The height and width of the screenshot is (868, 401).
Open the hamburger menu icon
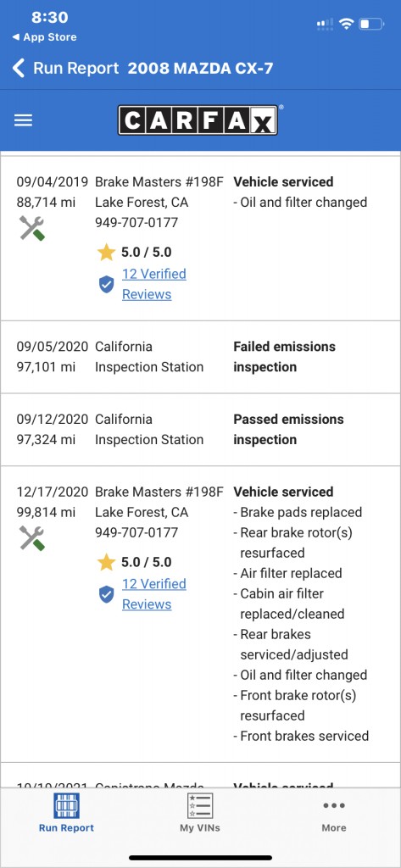(23, 120)
